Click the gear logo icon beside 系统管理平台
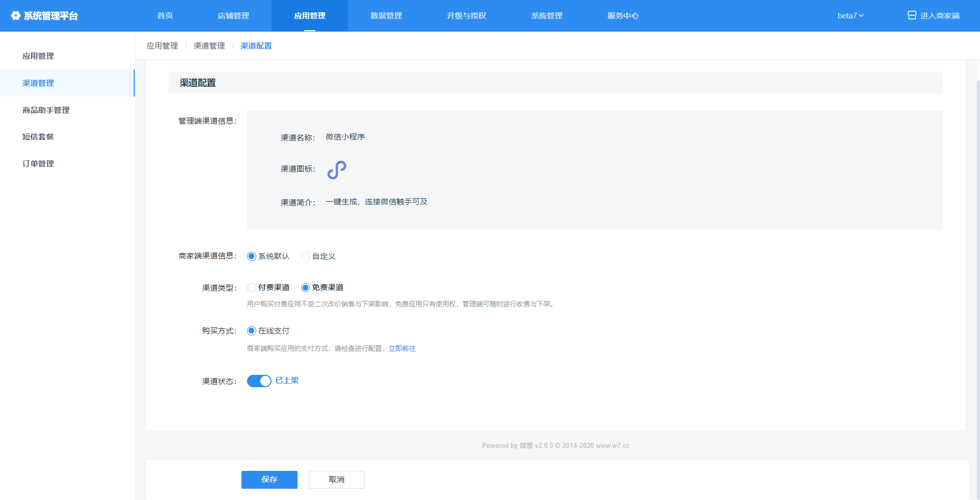 [16, 16]
